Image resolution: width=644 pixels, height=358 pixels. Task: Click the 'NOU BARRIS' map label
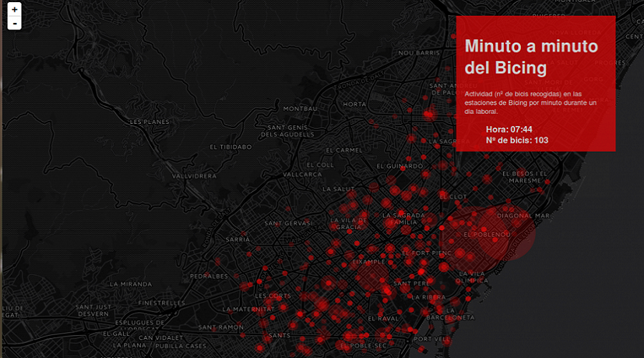(419, 52)
